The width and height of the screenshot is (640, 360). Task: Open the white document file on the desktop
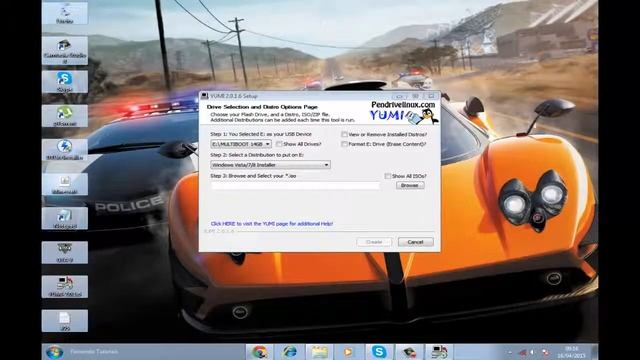[x=64, y=320]
